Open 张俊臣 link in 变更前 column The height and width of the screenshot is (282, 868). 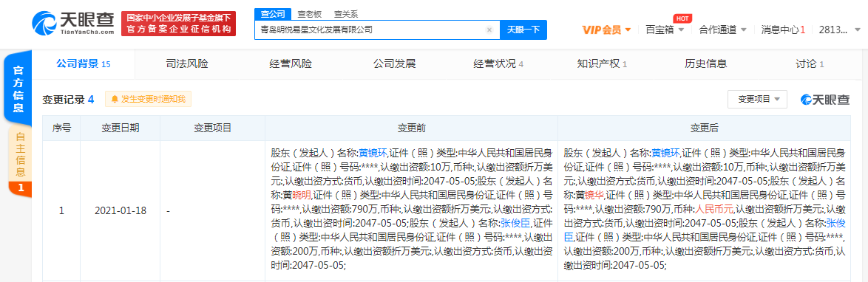[x=515, y=224]
